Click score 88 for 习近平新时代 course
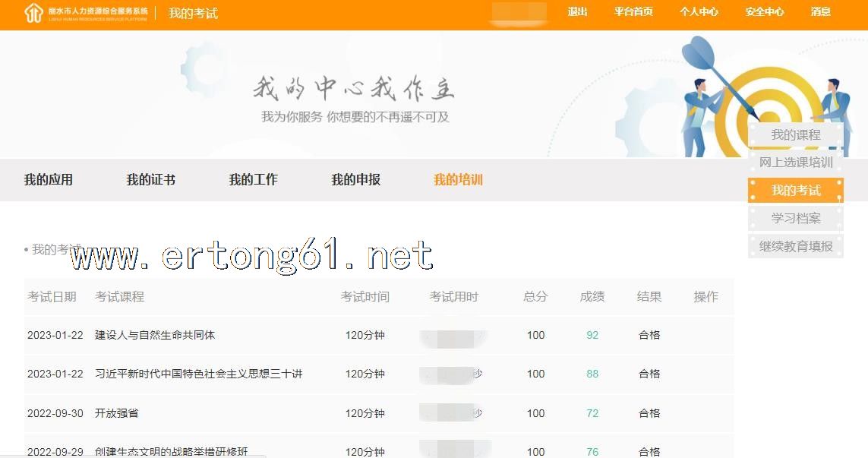 tap(592, 374)
